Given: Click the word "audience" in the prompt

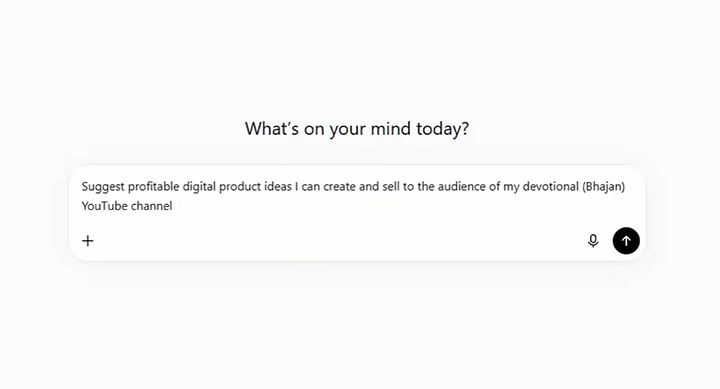Looking at the screenshot, I should click(x=461, y=186).
